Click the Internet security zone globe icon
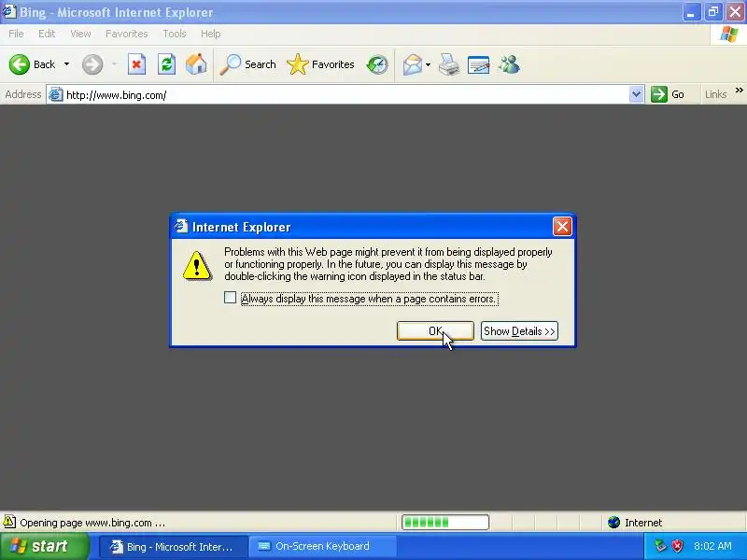This screenshot has width=747, height=560. 614,523
